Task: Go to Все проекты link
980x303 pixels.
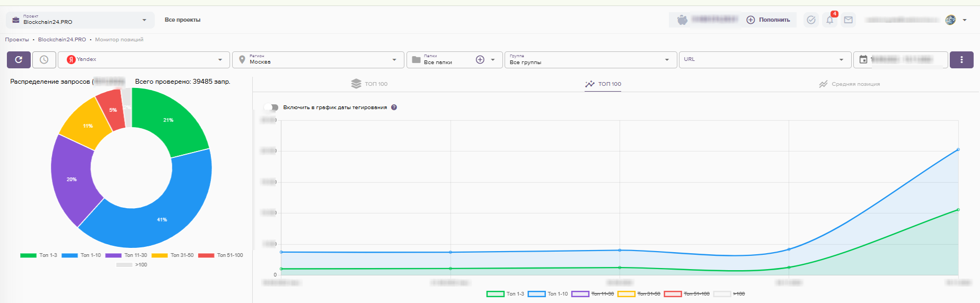Action: point(182,20)
